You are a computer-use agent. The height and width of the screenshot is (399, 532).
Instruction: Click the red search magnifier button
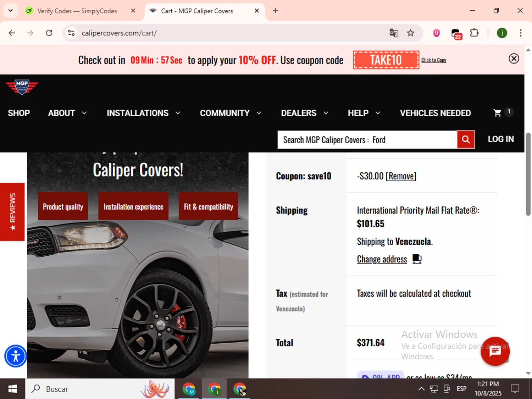pos(466,139)
